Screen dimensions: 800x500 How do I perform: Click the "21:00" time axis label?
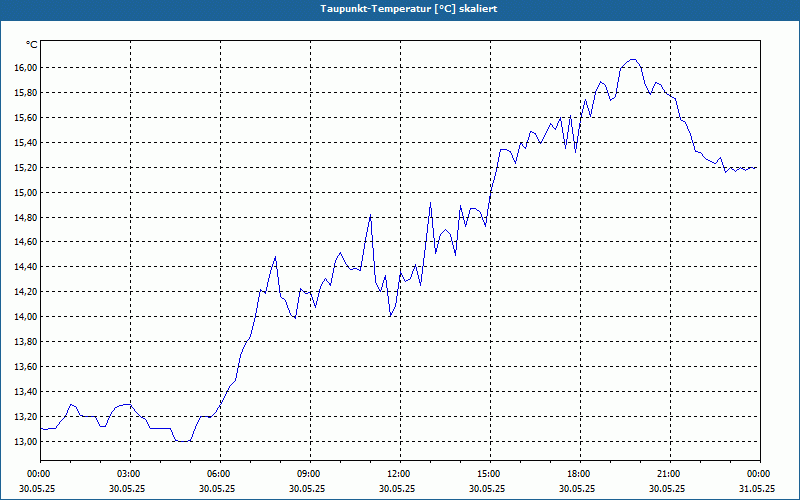667,474
